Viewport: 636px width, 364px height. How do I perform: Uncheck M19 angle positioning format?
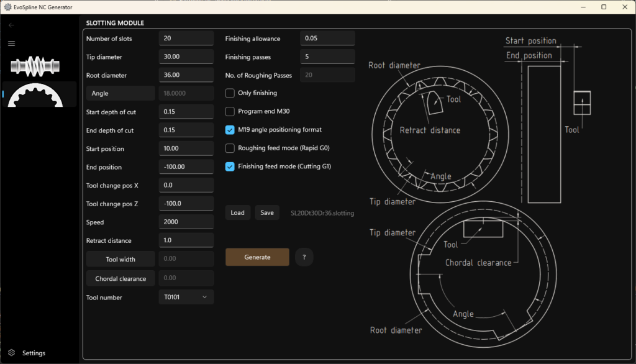(x=230, y=130)
